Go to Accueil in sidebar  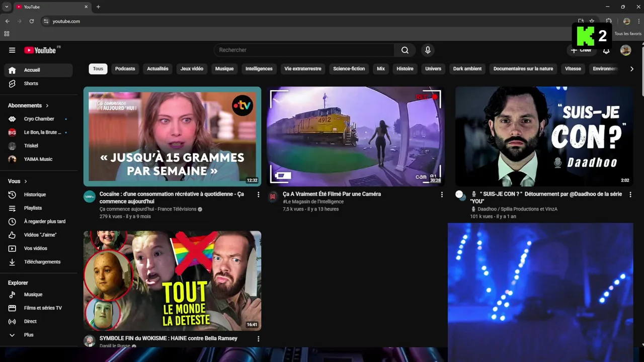click(x=38, y=70)
